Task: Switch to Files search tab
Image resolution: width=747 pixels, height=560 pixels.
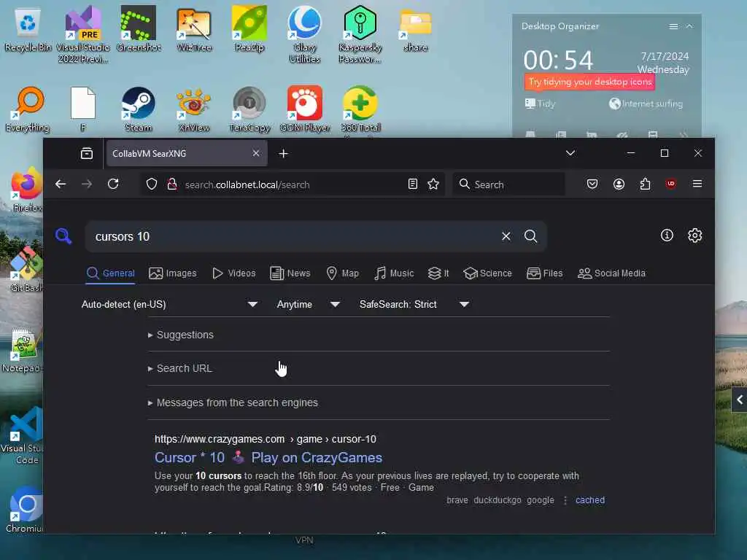Action: (x=544, y=273)
